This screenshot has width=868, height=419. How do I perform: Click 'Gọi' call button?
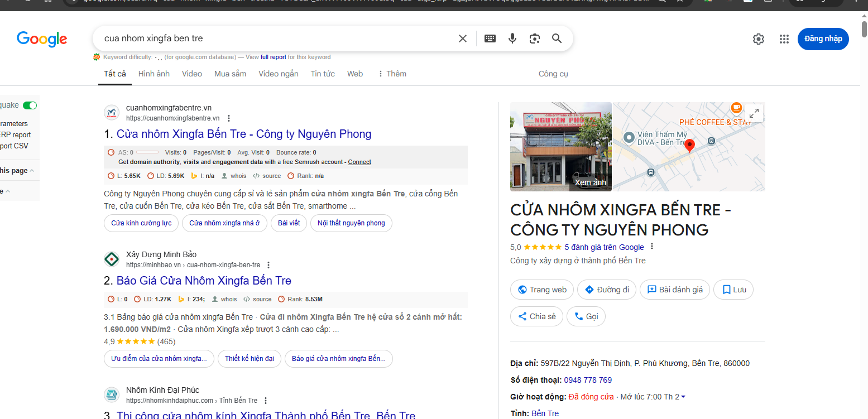pos(586,316)
